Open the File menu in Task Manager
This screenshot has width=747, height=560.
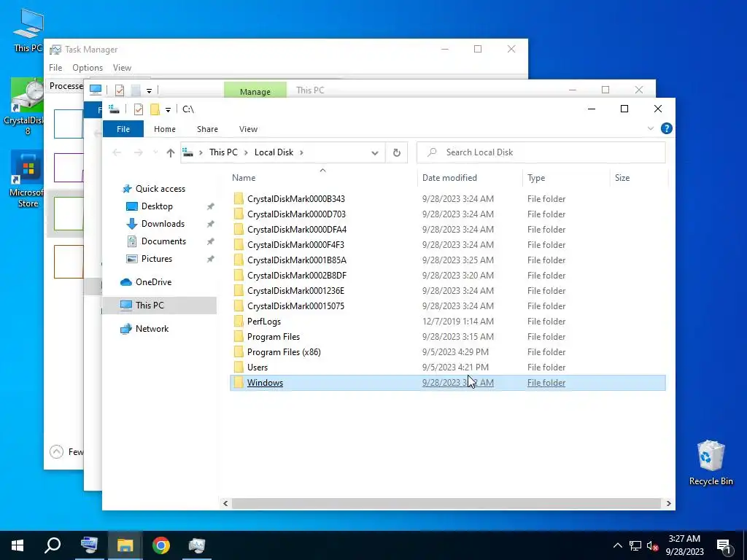[x=55, y=68]
